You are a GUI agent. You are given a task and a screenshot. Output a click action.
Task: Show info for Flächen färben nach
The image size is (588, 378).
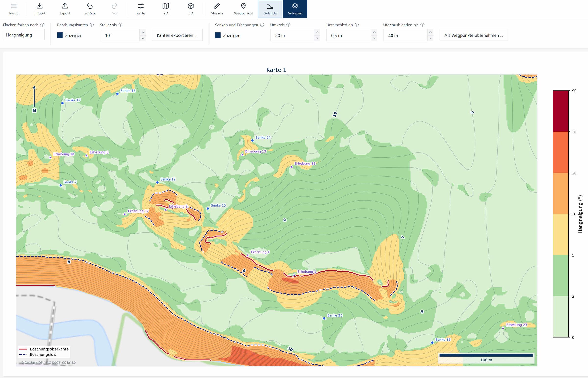coord(42,25)
